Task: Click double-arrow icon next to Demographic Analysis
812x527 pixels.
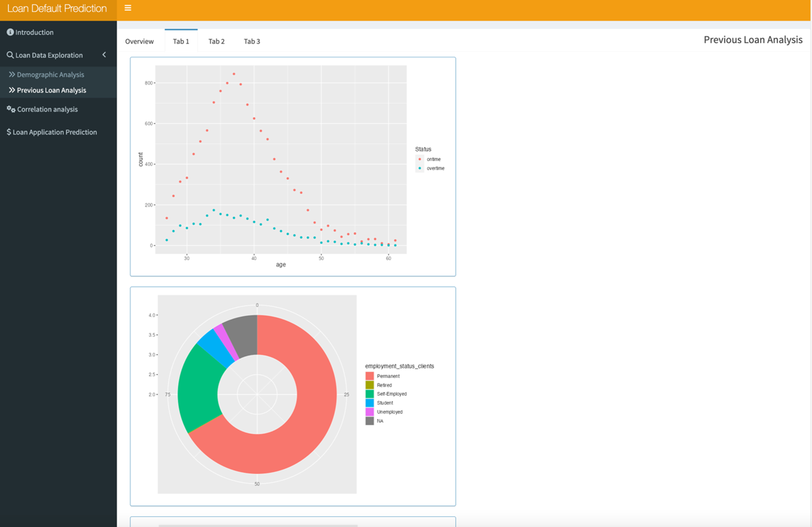Action: 12,75
